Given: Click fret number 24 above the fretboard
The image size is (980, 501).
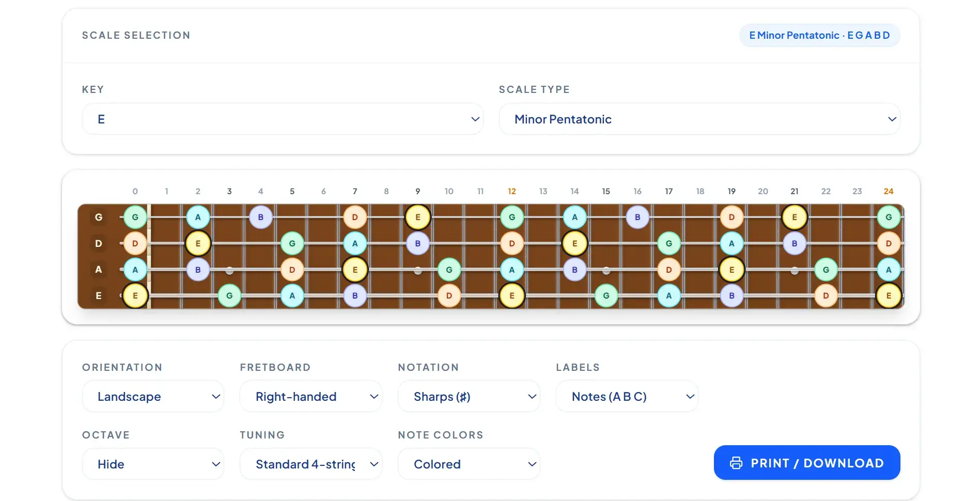Looking at the screenshot, I should 889,191.
